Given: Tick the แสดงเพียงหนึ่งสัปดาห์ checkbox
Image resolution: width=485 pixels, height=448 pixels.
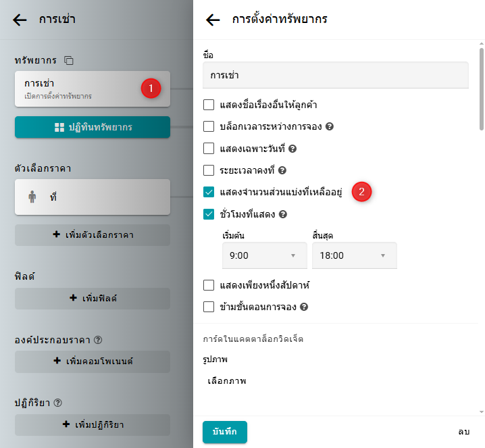Looking at the screenshot, I should pyautogui.click(x=209, y=285).
